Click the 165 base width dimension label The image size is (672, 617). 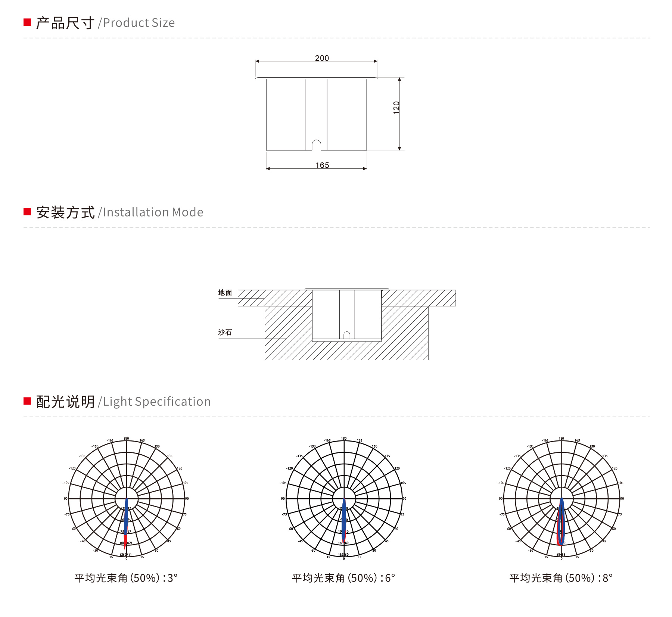click(322, 165)
